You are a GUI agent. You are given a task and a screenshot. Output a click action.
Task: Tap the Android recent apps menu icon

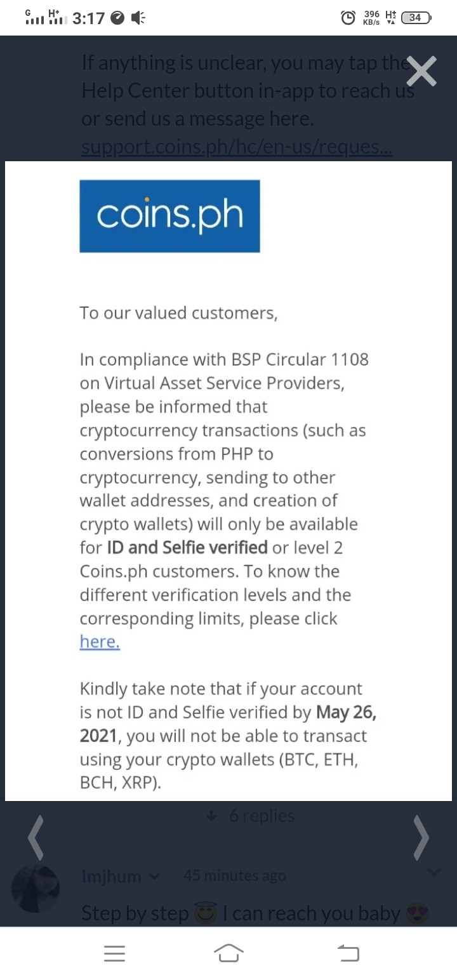point(114,953)
